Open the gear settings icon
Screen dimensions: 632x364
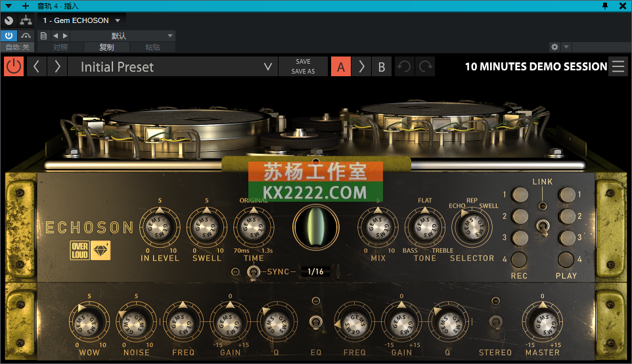pos(554,47)
